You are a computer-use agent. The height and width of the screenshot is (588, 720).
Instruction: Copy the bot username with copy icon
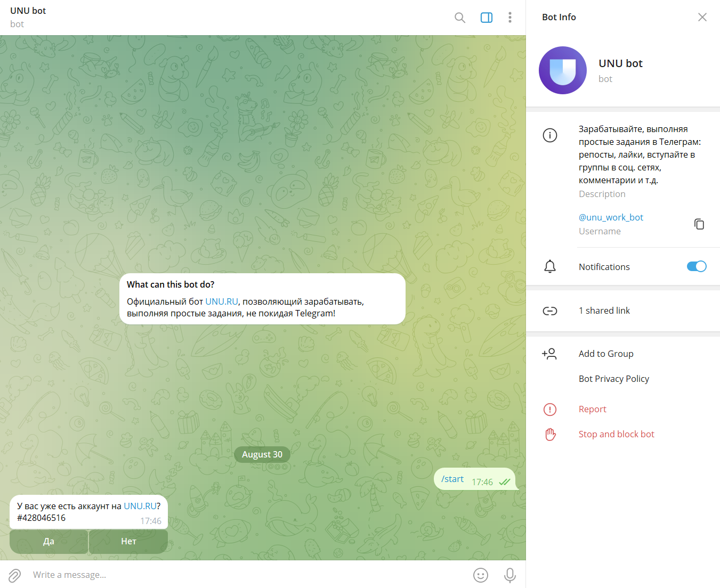(x=699, y=224)
